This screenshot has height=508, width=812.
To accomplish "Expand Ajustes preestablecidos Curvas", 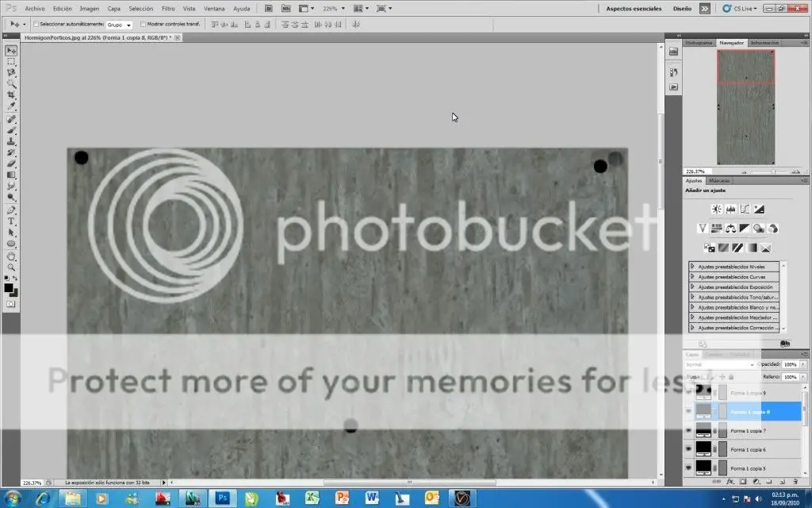I will [692, 277].
